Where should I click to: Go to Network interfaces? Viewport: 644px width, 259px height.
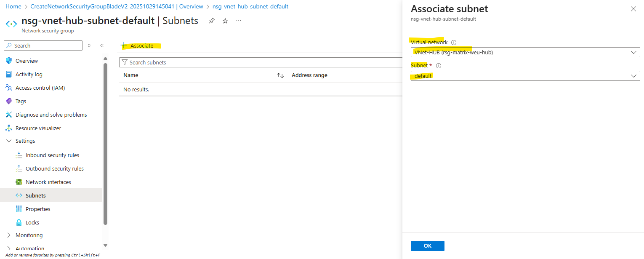pos(48,182)
